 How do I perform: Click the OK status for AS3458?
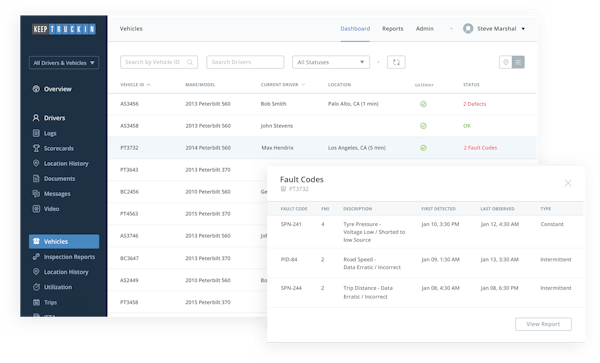coord(467,126)
